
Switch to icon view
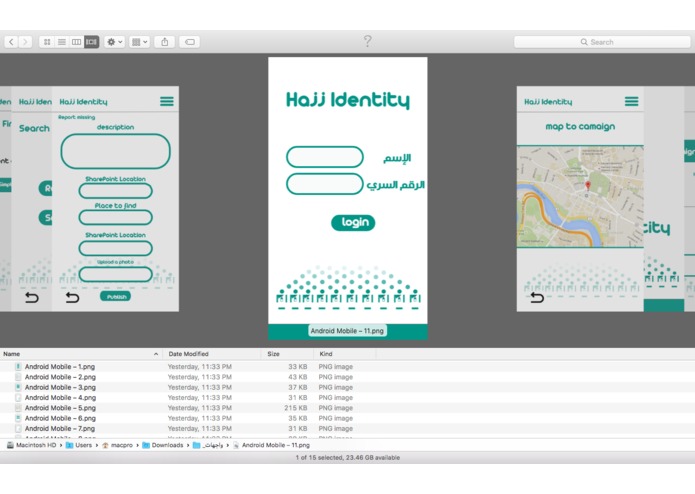(x=47, y=42)
